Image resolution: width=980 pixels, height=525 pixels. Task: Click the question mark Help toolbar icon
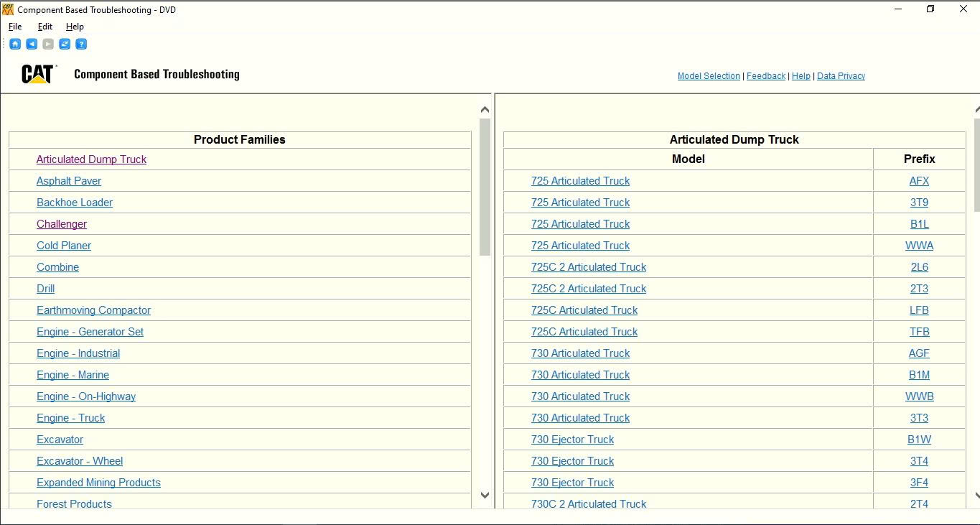(81, 44)
